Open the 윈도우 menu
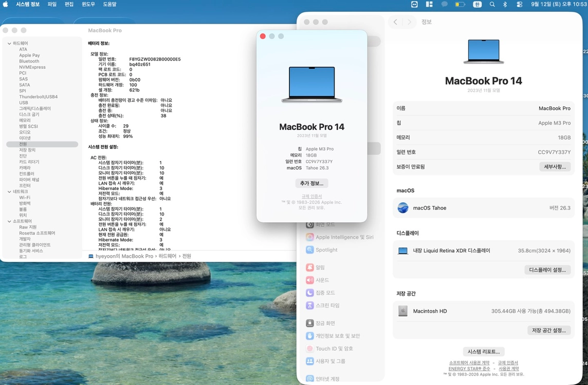Screen dimensions: 588x385 88,4
